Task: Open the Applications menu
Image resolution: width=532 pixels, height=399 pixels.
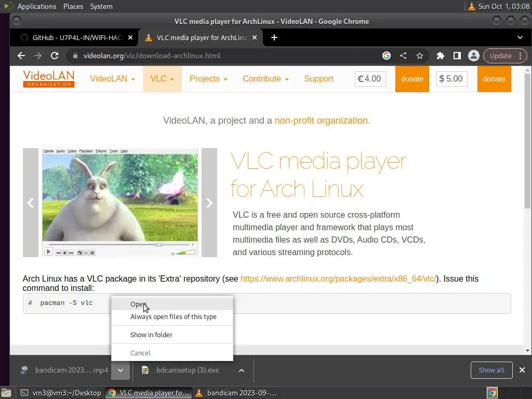Action: (37, 6)
